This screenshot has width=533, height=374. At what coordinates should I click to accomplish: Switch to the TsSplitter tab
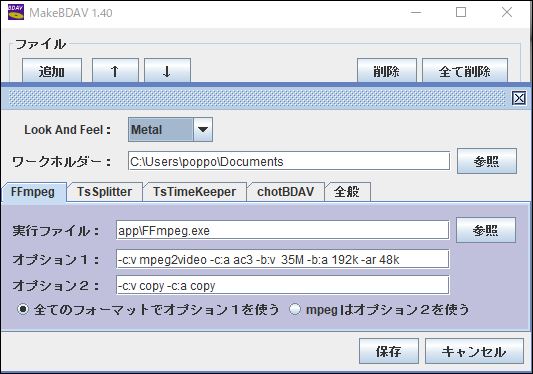click(x=104, y=192)
